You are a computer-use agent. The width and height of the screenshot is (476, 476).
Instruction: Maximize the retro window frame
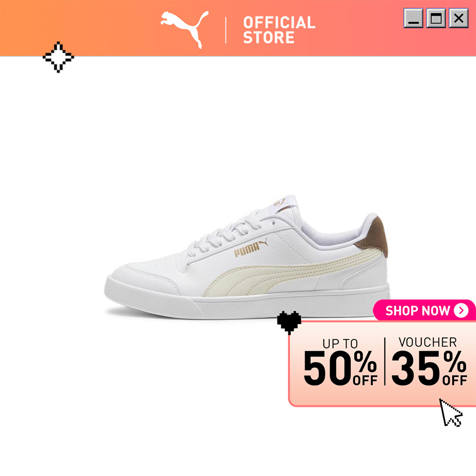(x=436, y=18)
